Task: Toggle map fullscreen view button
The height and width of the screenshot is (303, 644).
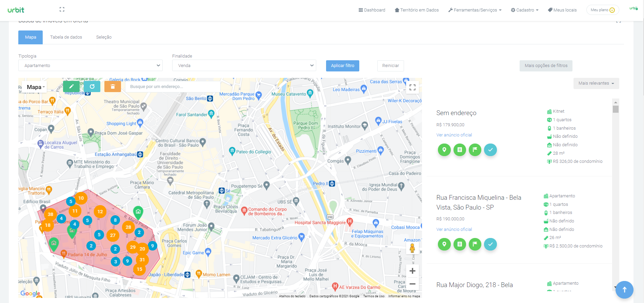Action: coord(412,87)
